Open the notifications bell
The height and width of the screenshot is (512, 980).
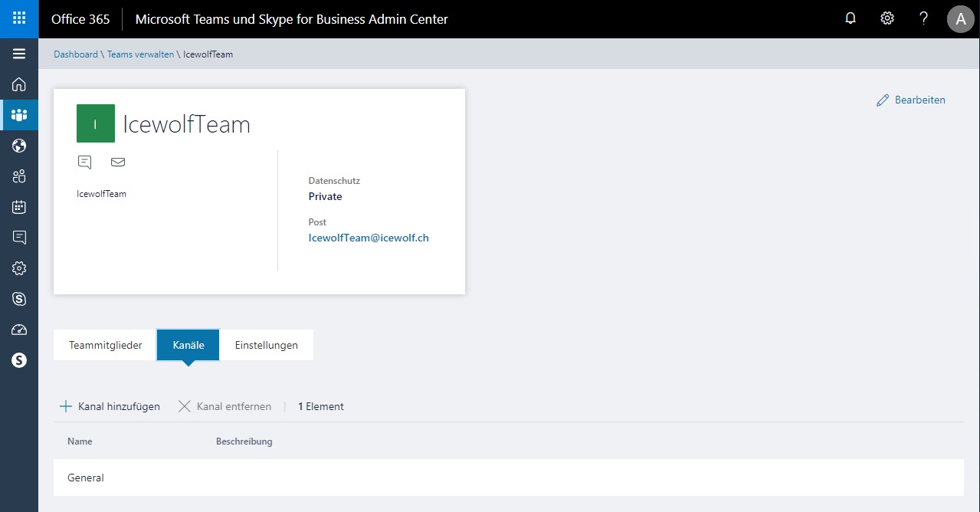coord(851,18)
